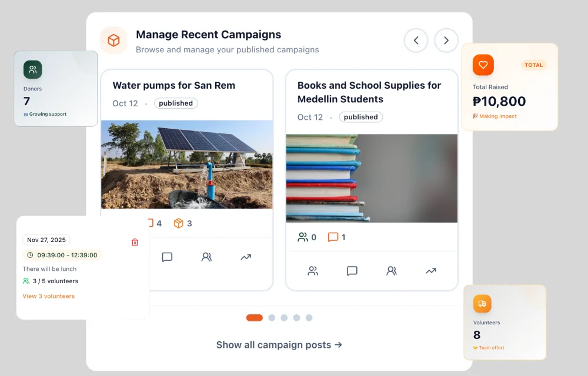Click Making impact label
The width and height of the screenshot is (588, 376).
pyautogui.click(x=497, y=116)
